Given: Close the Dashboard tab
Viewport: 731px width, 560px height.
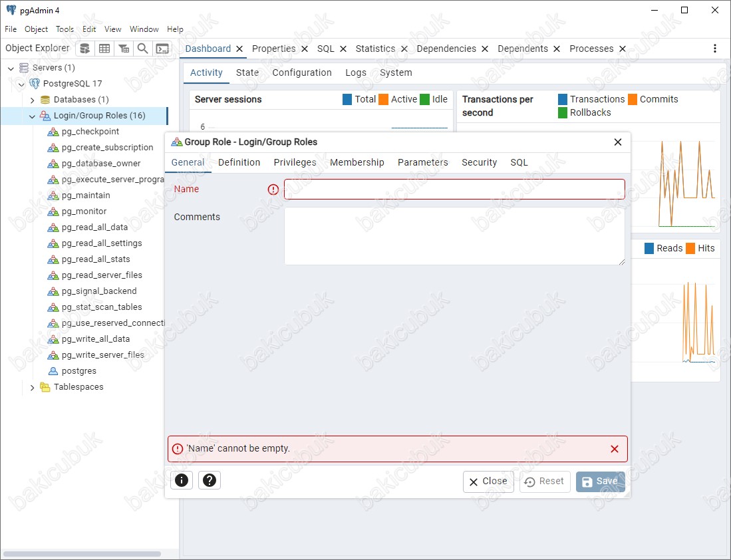Looking at the screenshot, I should tap(239, 49).
